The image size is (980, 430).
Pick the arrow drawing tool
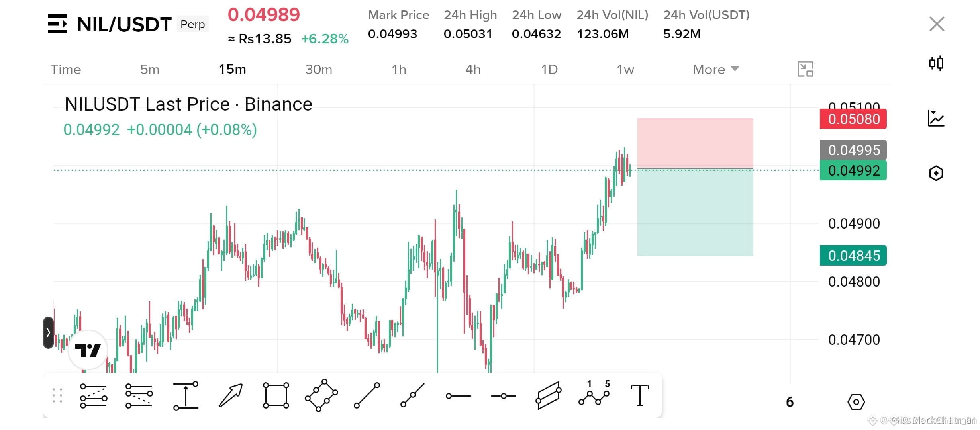pos(231,396)
